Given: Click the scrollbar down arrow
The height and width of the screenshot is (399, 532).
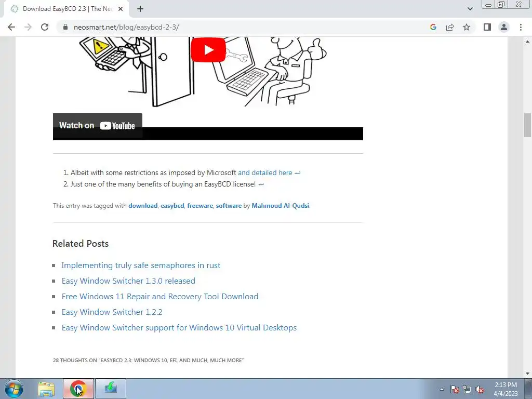Looking at the screenshot, I should click(527, 373).
